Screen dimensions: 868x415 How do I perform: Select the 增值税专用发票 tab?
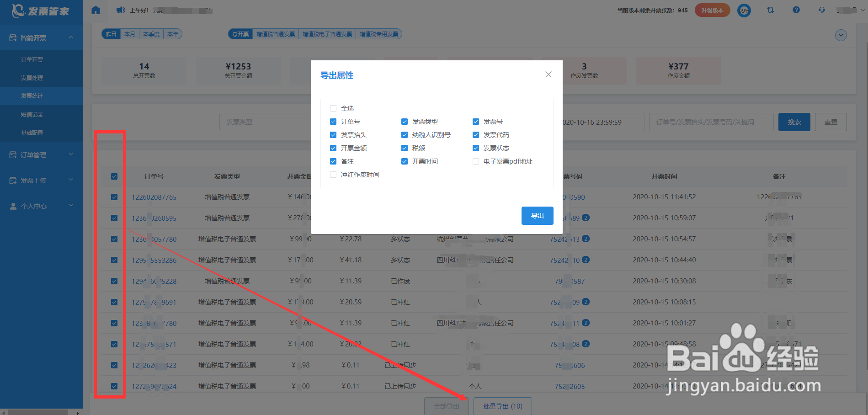tap(378, 33)
